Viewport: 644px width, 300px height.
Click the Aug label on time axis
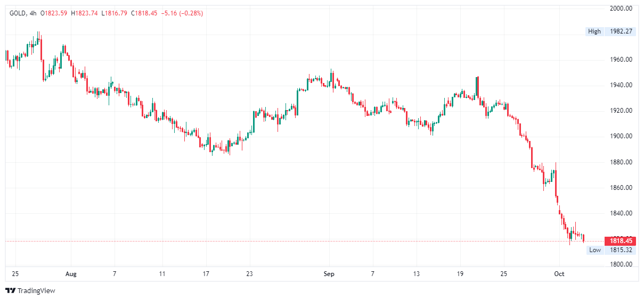(71, 274)
